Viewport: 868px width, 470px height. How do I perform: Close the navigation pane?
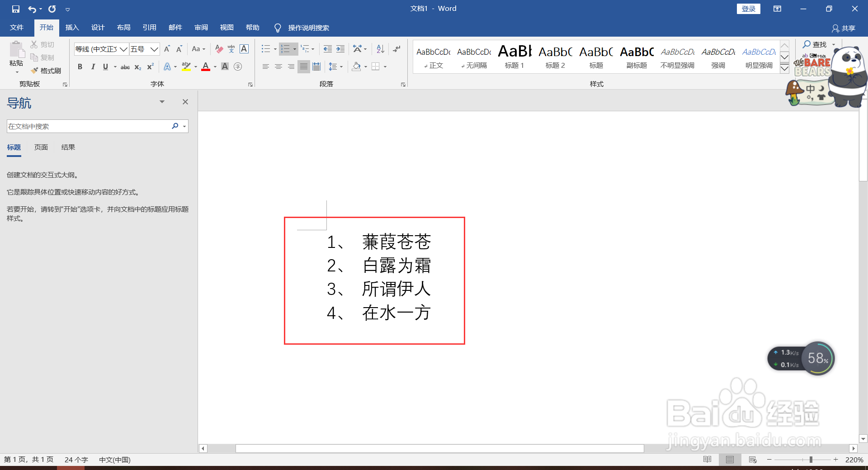tap(185, 102)
